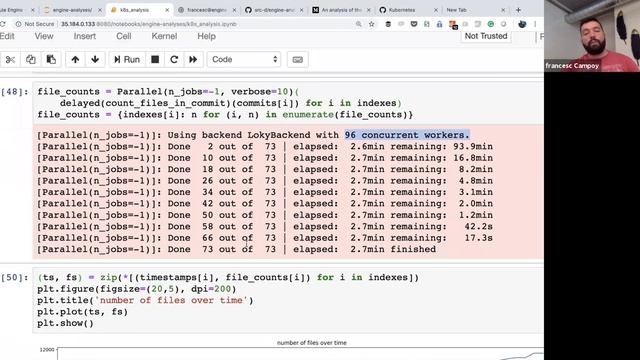Open the View menu
Viewport: 640px width, 360px height.
click(44, 36)
